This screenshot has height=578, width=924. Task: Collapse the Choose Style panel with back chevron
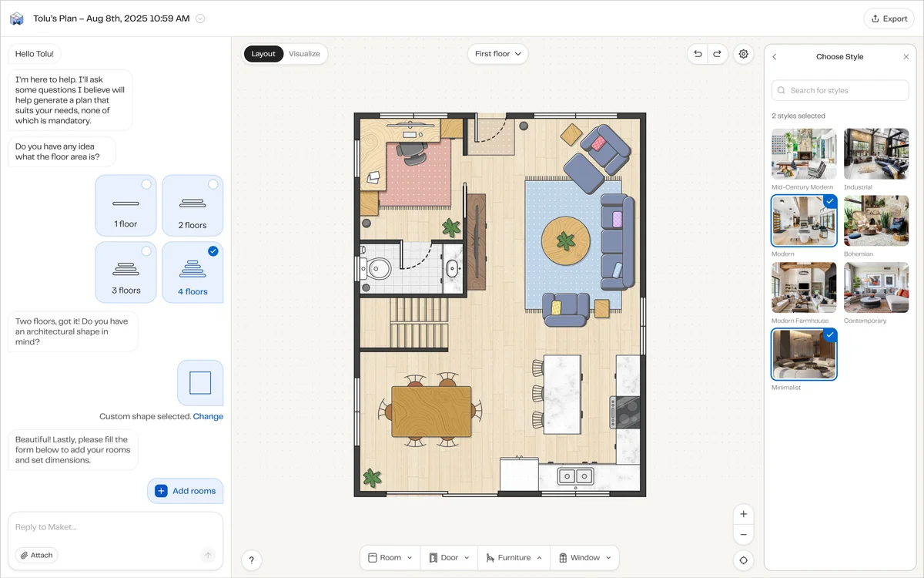coord(774,56)
